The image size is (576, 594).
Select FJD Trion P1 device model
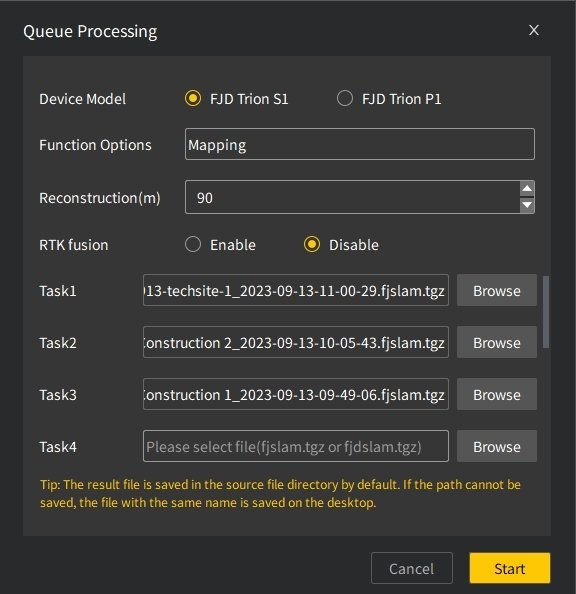[x=345, y=98]
